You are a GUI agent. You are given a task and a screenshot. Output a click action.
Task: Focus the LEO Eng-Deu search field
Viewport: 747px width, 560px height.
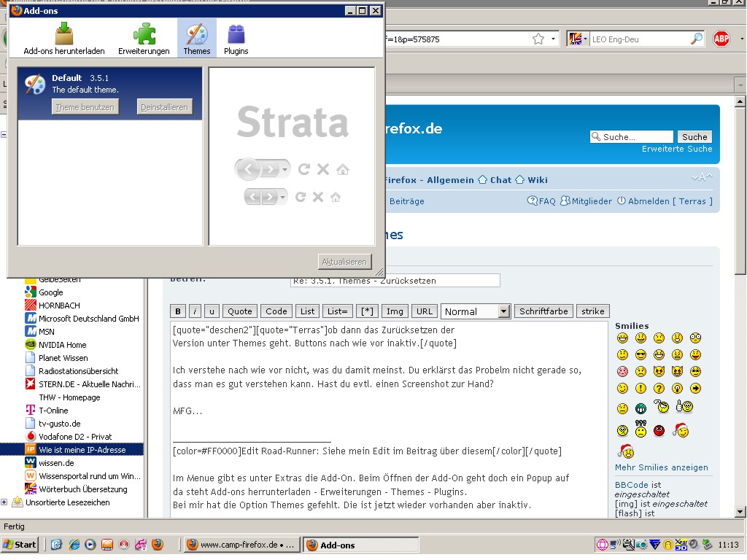[x=639, y=39]
